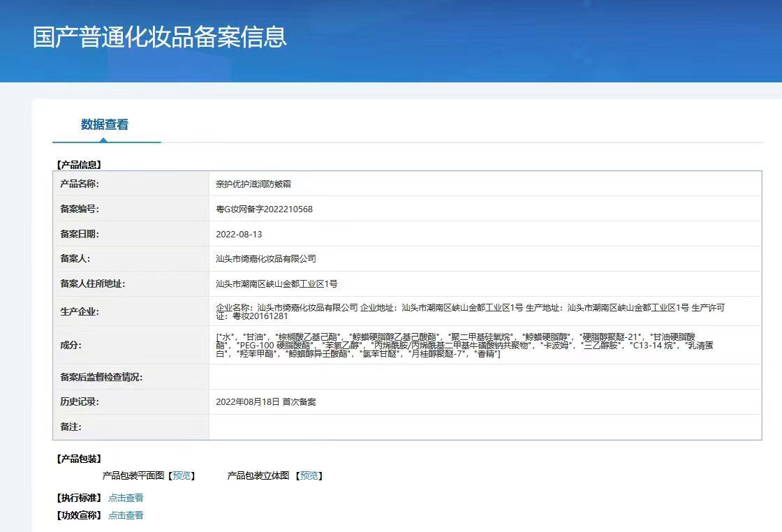Click product name 亲护优护滋润防皴霜
782x532 pixels.
pyautogui.click(x=253, y=184)
